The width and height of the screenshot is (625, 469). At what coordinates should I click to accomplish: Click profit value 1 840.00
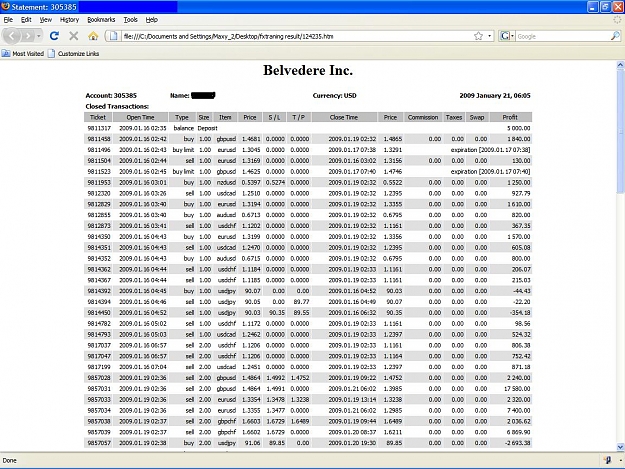519,139
